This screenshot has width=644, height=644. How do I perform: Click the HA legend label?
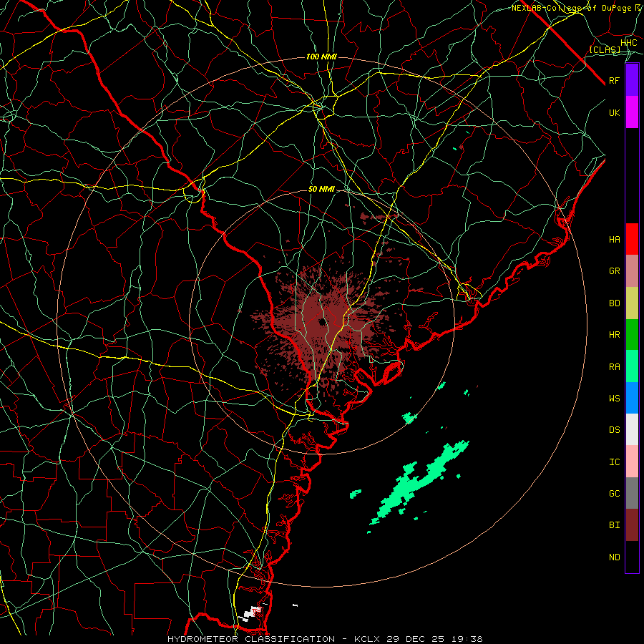(x=614, y=240)
